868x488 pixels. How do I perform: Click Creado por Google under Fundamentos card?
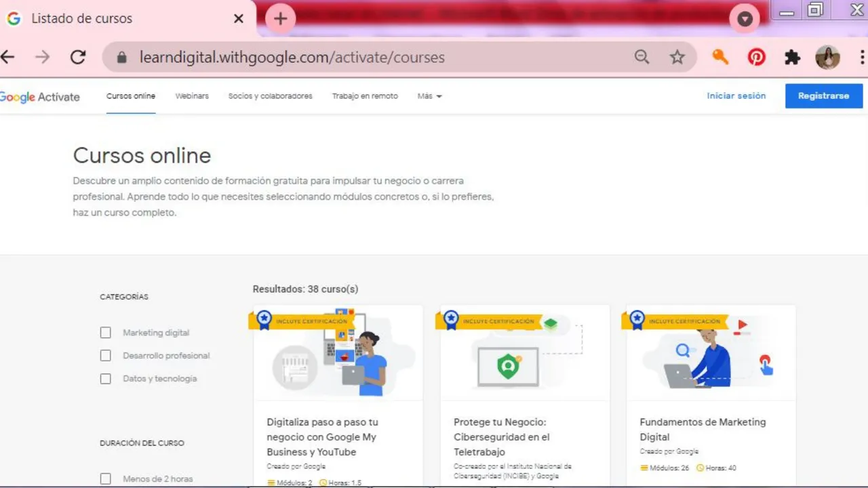pyautogui.click(x=669, y=451)
